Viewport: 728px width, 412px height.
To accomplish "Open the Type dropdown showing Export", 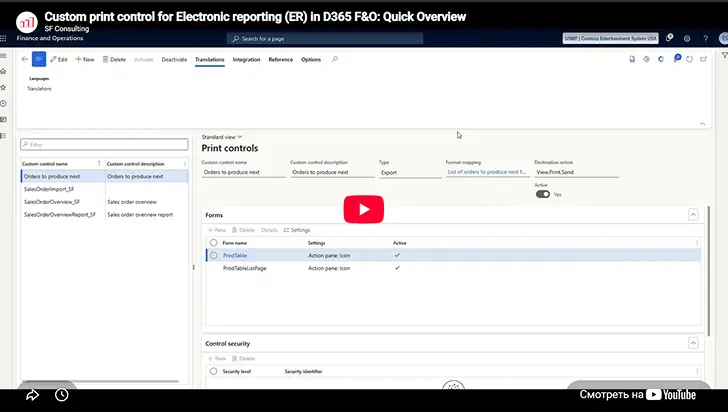I will (x=410, y=172).
